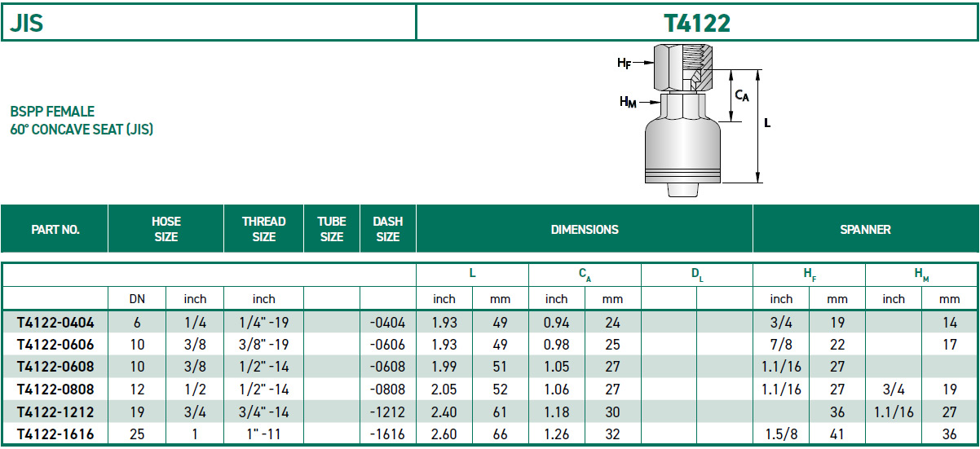The image size is (980, 449).
Task: Click CA mm value 32
Action: tap(613, 434)
